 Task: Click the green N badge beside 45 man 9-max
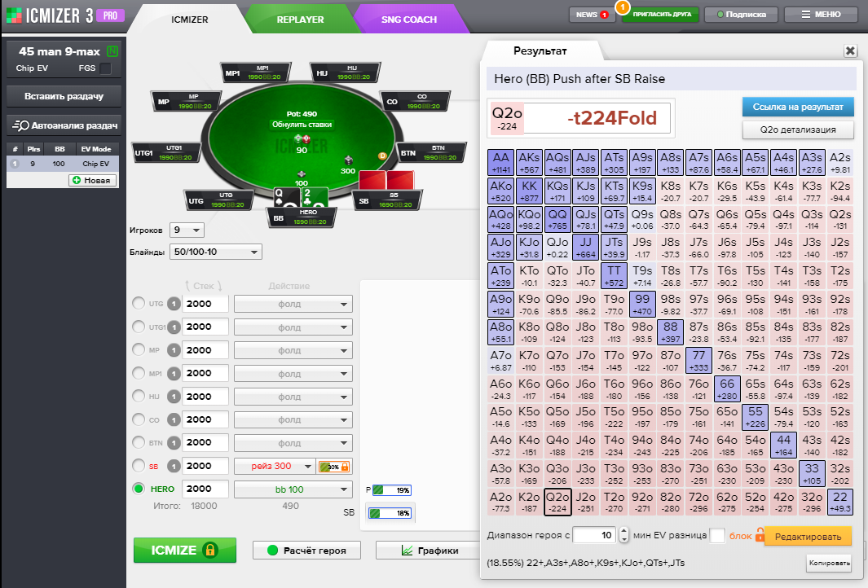pos(112,51)
